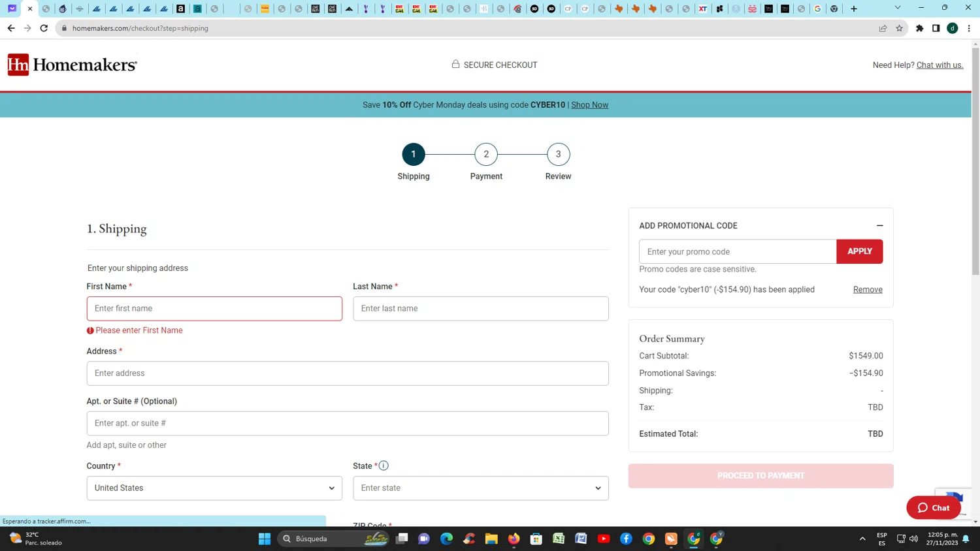Open Microsoft Store from the taskbar

click(536, 539)
